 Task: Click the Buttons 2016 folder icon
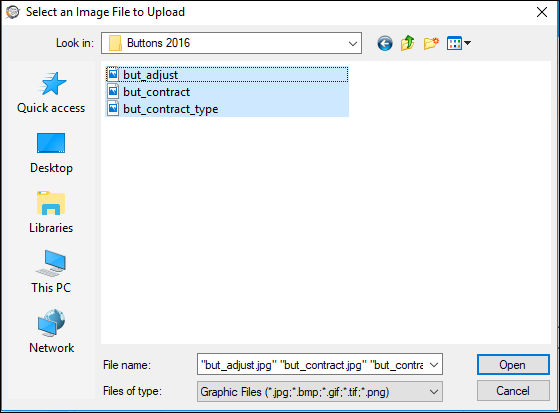point(115,43)
